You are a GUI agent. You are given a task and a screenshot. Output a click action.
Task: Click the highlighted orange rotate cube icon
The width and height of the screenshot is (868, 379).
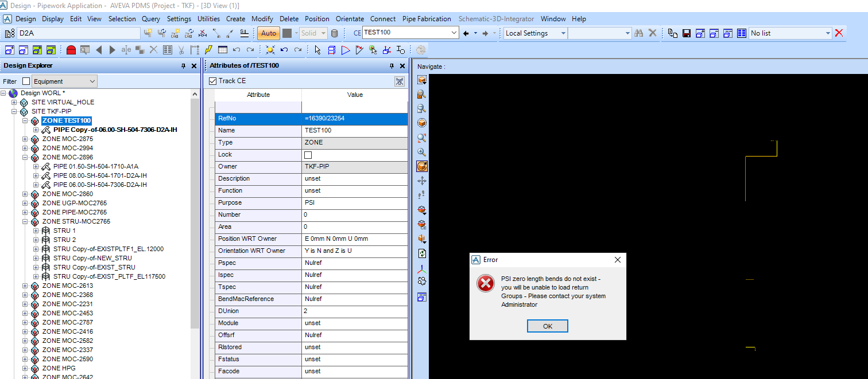click(x=422, y=166)
